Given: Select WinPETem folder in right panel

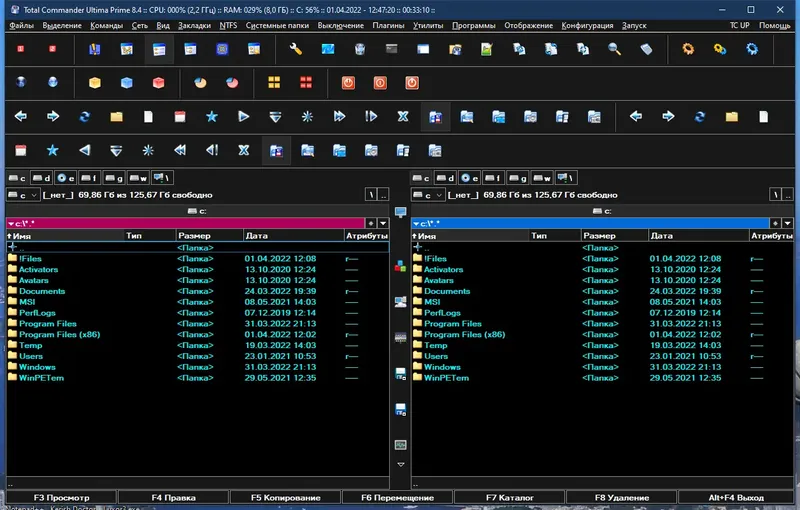Looking at the screenshot, I should click(446, 378).
